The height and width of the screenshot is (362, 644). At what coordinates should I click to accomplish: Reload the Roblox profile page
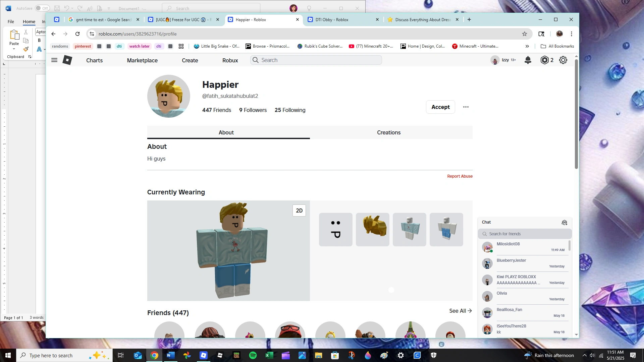coord(77,34)
